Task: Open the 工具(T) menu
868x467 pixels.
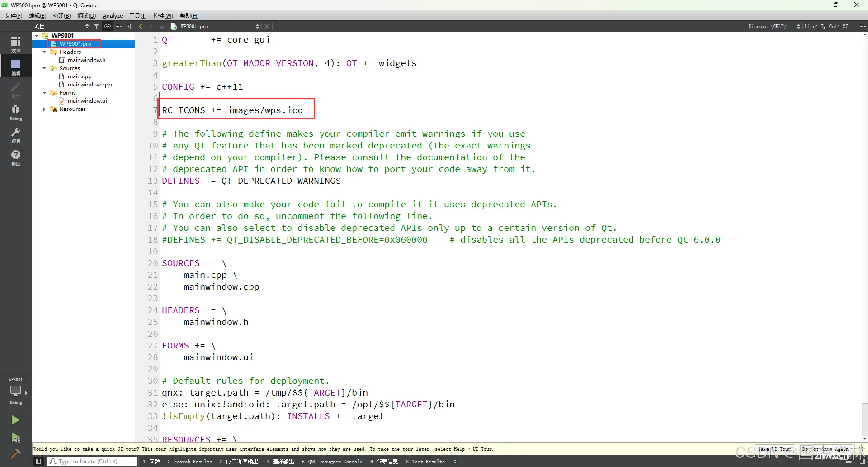Action: tap(138, 16)
